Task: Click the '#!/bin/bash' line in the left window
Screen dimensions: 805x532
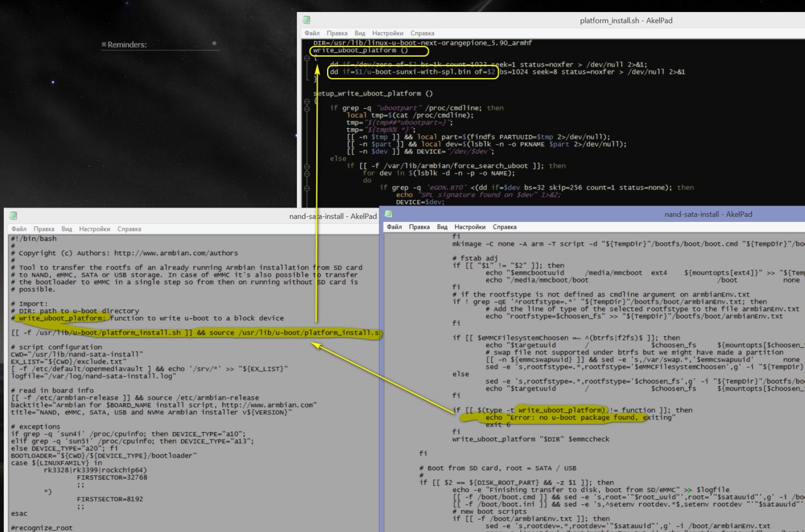Action: [33, 239]
